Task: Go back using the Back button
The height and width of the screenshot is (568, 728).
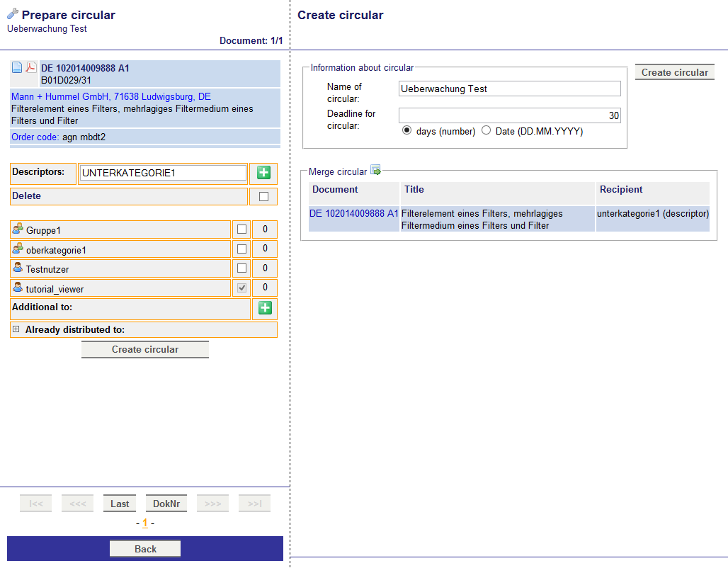Action: pos(145,548)
